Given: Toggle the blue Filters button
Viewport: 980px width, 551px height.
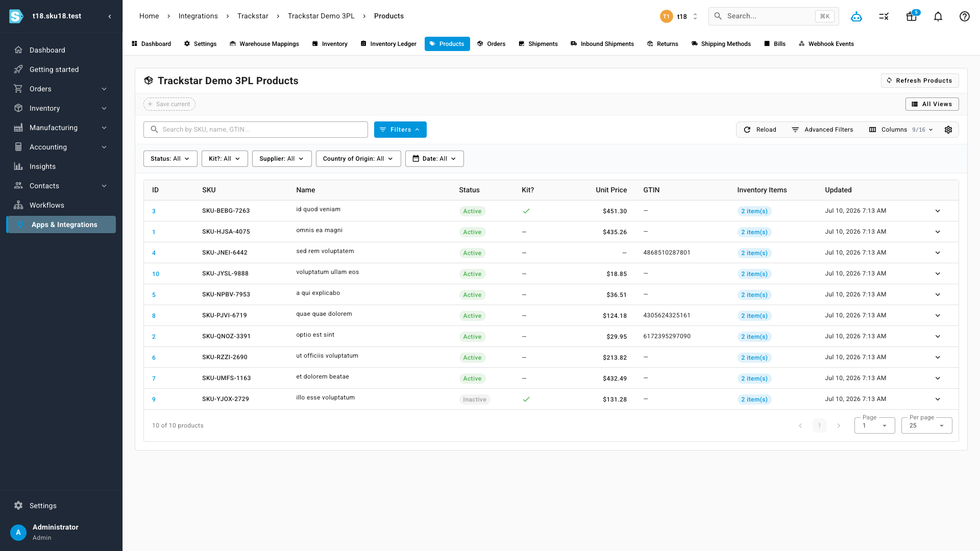Looking at the screenshot, I should point(400,130).
